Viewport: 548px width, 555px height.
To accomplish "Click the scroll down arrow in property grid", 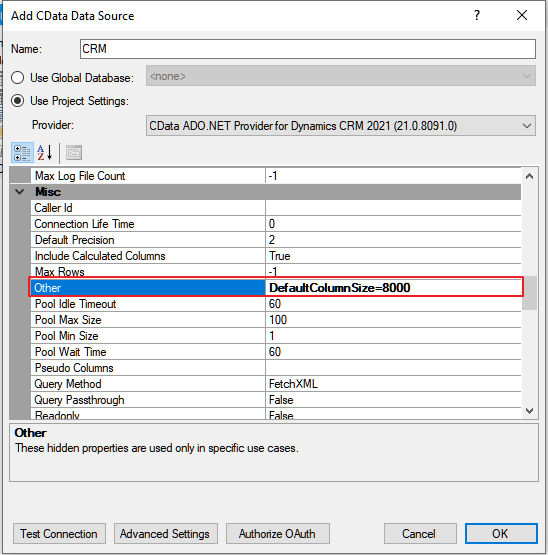I will click(x=530, y=411).
